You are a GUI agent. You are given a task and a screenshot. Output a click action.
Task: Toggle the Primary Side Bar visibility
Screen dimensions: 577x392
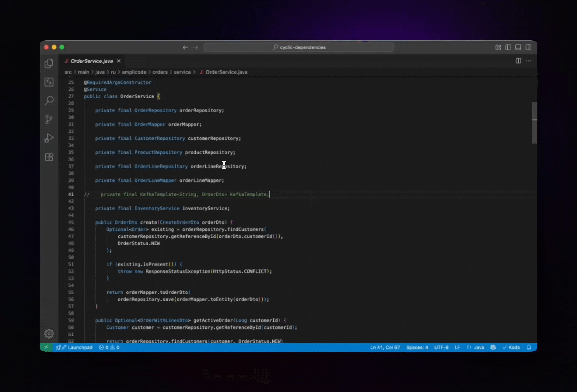click(x=508, y=47)
